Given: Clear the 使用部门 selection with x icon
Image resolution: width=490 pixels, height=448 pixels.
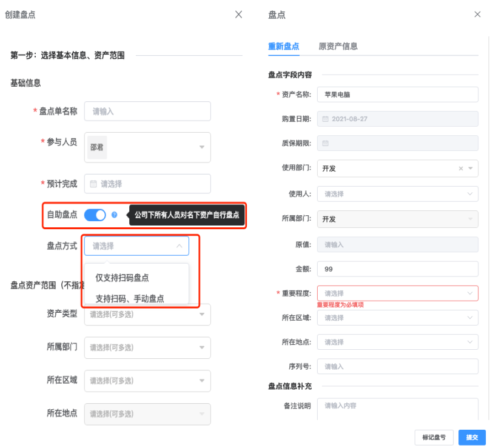Looking at the screenshot, I should tap(460, 169).
